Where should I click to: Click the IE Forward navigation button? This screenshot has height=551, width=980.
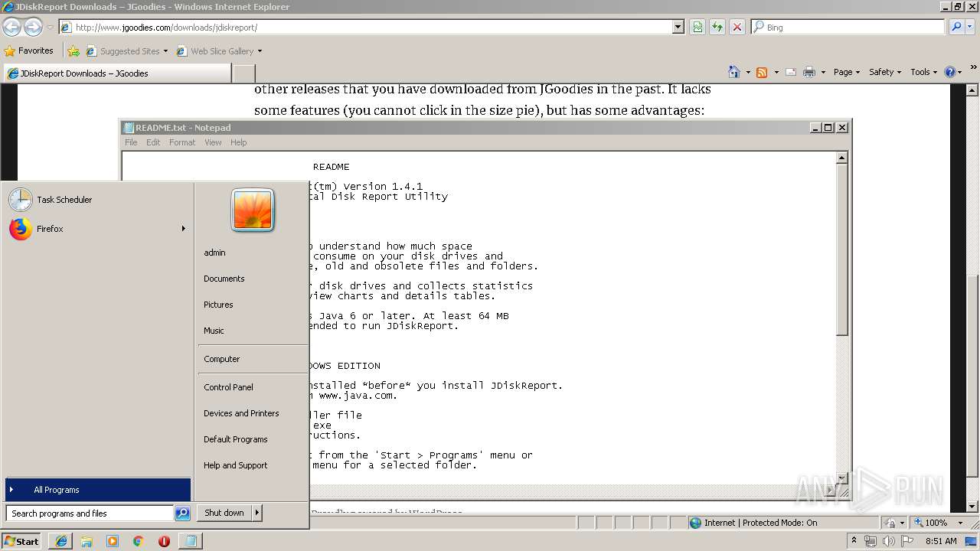tap(33, 28)
